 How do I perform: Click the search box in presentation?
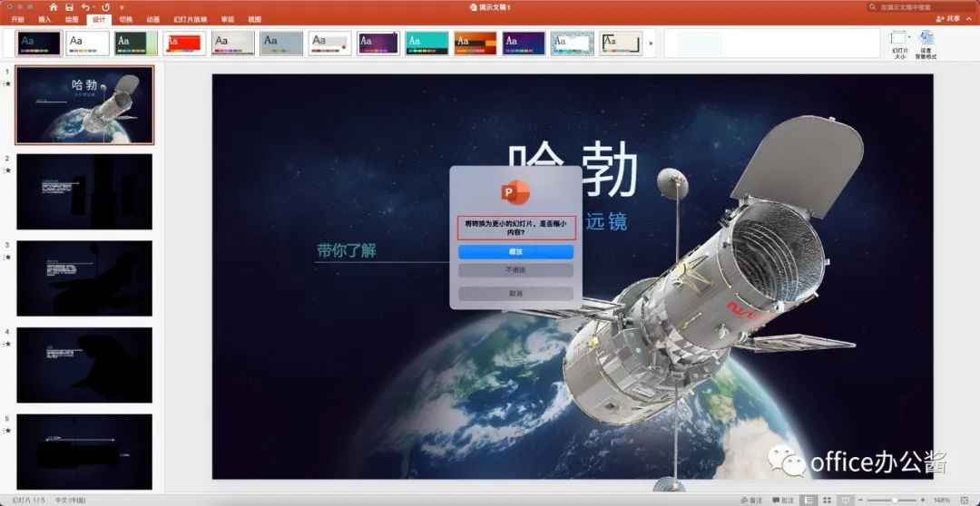(x=919, y=7)
